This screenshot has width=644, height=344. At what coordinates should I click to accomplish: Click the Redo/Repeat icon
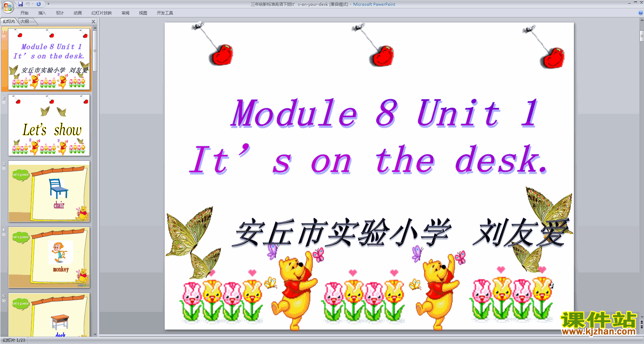pyautogui.click(x=39, y=4)
